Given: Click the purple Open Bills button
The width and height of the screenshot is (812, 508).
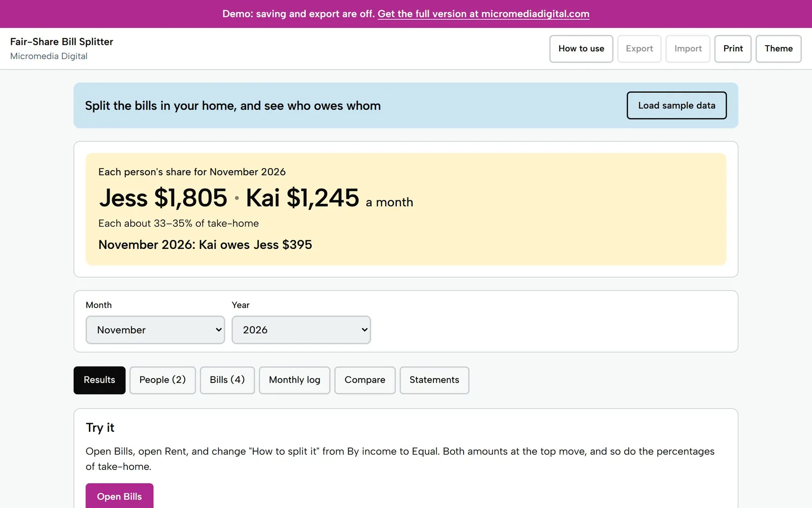Looking at the screenshot, I should 119,496.
